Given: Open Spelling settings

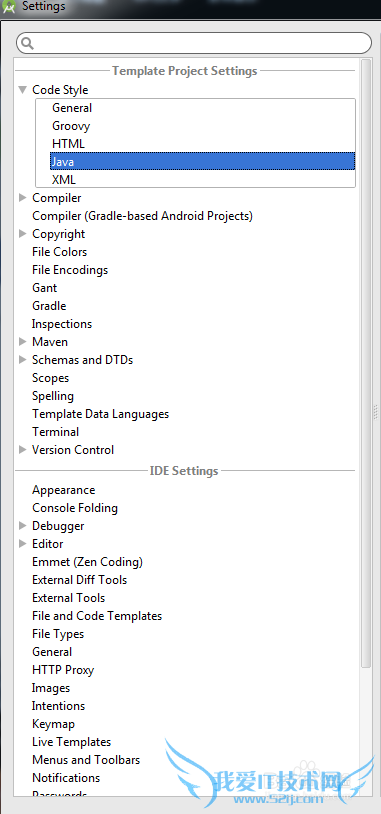Looking at the screenshot, I should [53, 396].
